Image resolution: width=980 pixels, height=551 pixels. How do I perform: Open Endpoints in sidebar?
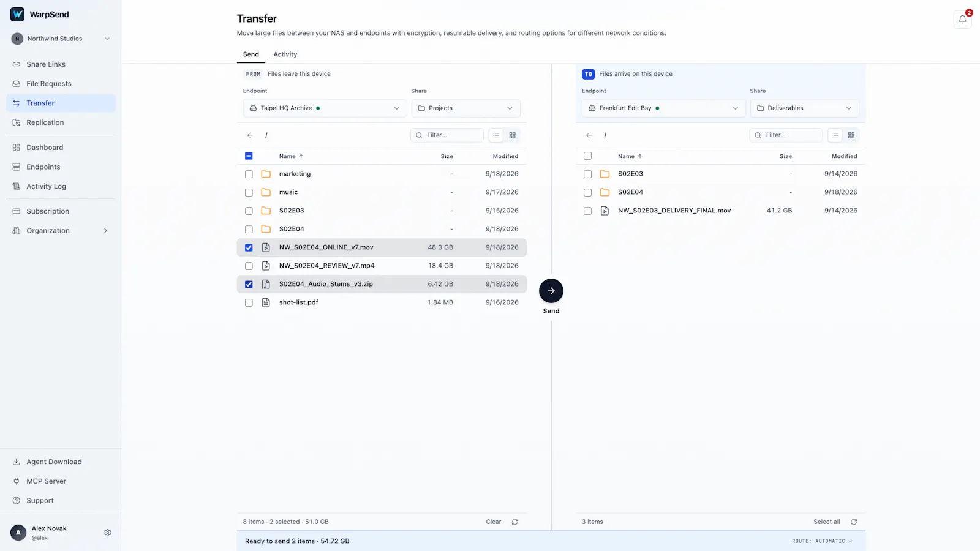click(61, 167)
